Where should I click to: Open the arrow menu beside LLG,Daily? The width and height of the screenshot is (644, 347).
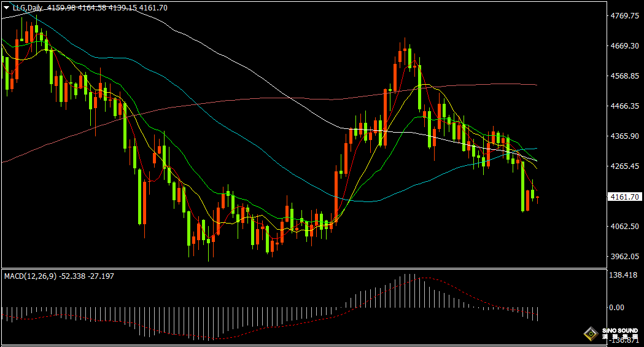pyautogui.click(x=6, y=7)
